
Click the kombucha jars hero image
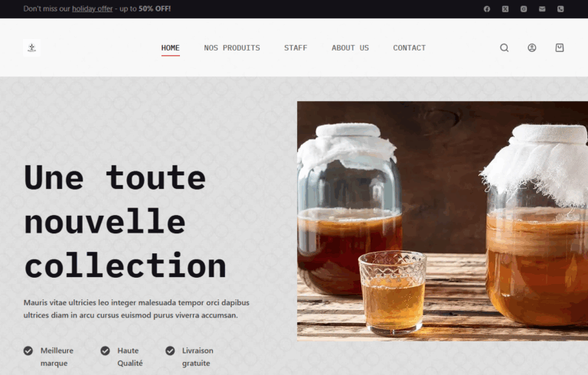[x=443, y=221]
